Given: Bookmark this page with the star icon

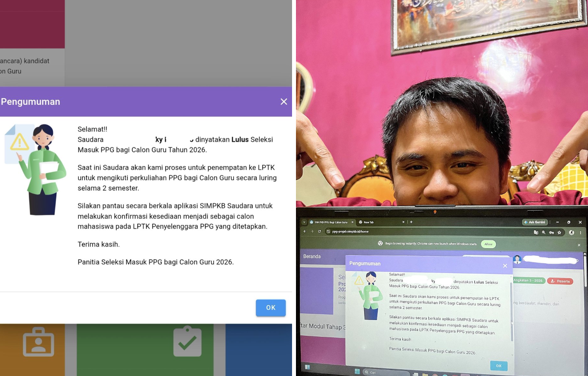Looking at the screenshot, I should pos(559,232).
